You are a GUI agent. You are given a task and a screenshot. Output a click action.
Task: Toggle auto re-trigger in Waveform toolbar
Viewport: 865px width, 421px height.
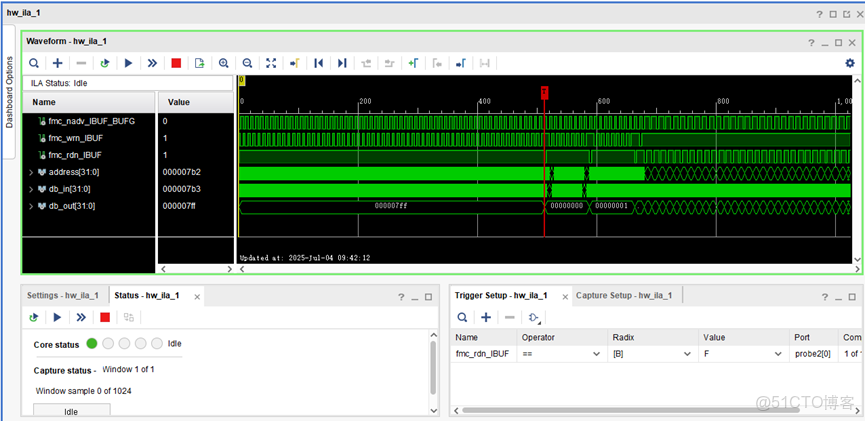click(105, 63)
